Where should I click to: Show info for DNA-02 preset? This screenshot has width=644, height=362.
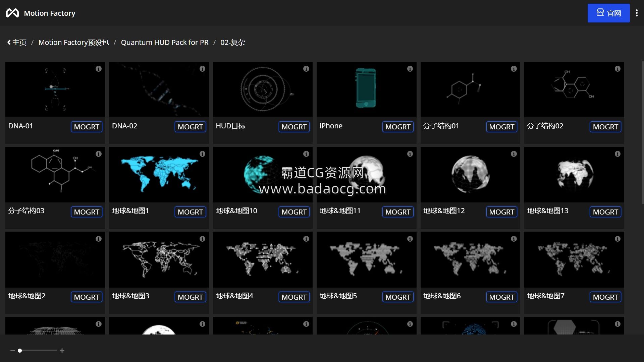coord(202,69)
